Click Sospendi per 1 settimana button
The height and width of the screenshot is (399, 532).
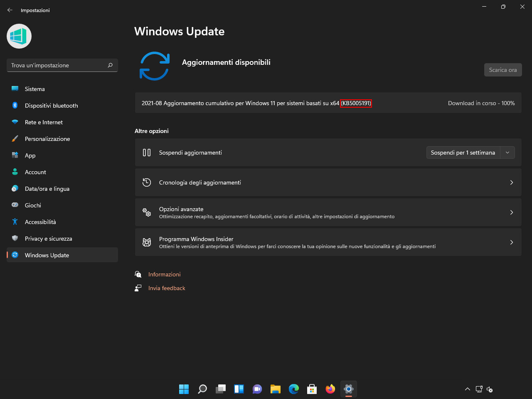[x=463, y=153]
